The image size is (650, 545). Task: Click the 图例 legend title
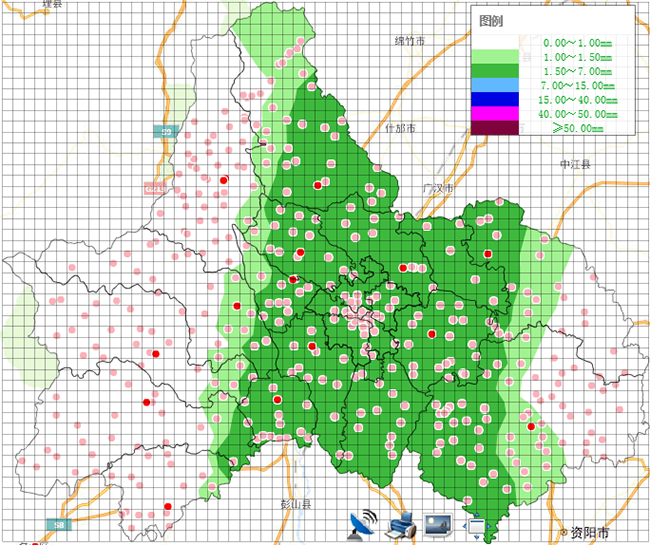pos(491,21)
